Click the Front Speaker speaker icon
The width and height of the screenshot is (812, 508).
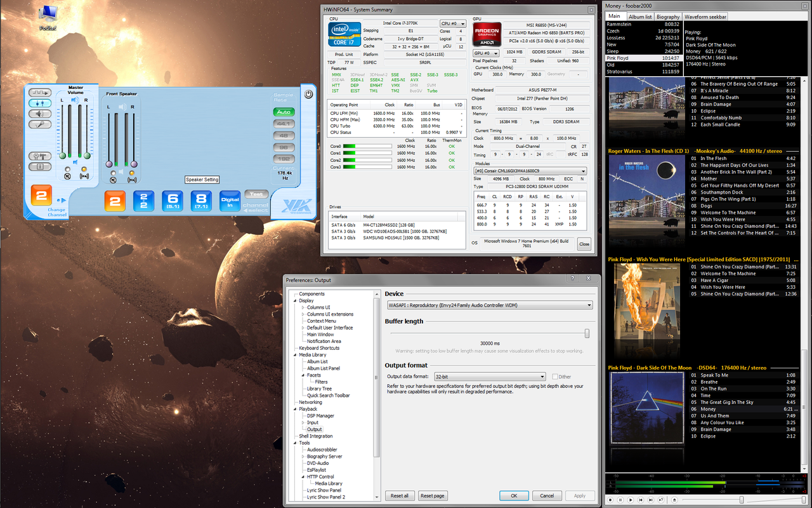(x=123, y=107)
